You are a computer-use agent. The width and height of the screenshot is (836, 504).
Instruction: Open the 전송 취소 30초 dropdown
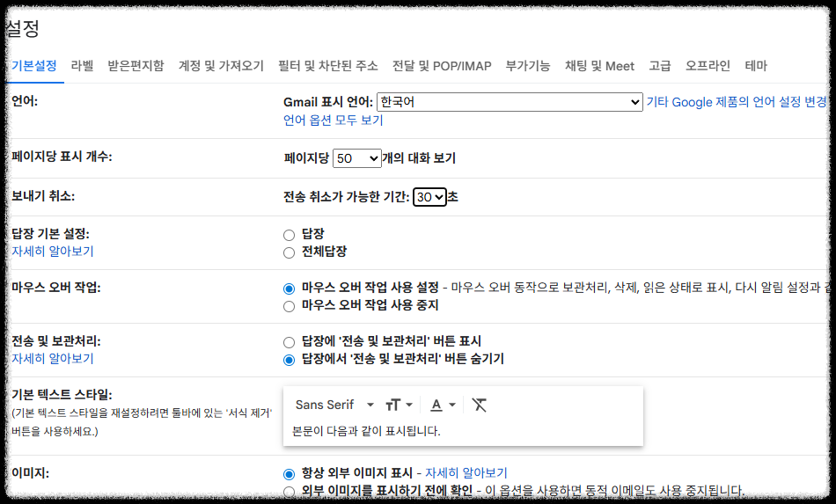click(429, 197)
